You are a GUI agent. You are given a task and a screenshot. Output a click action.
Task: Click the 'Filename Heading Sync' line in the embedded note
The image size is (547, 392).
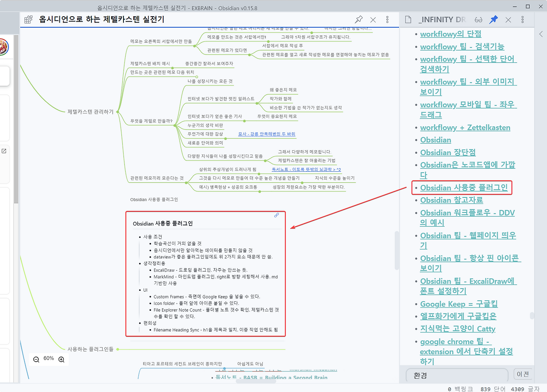click(216, 330)
